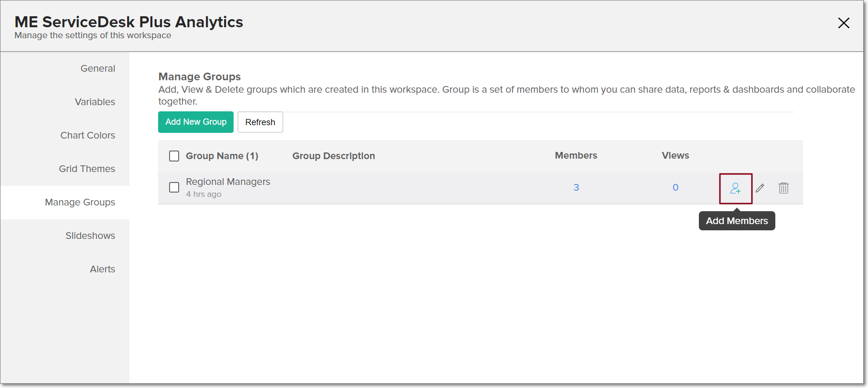The width and height of the screenshot is (868, 388).
Task: Open the General settings section
Action: pos(97,68)
